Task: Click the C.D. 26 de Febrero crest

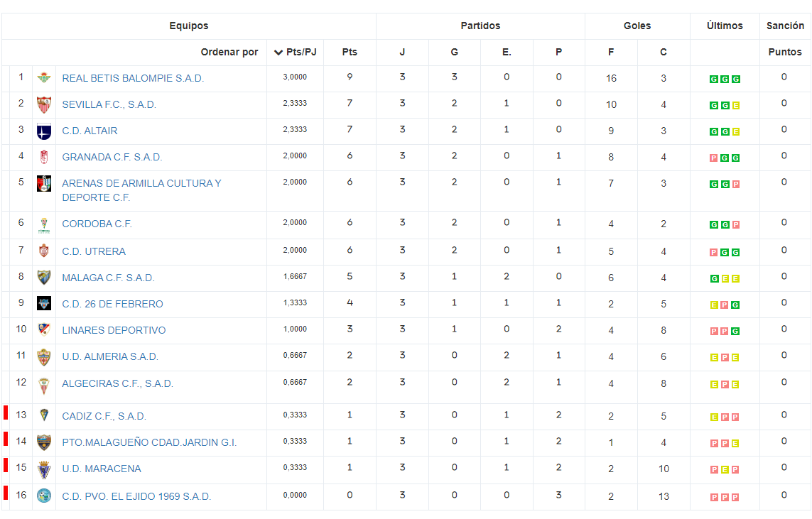Action: [44, 303]
